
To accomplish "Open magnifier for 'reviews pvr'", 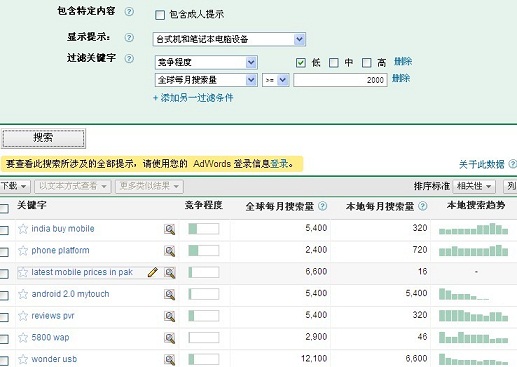I will (x=170, y=316).
